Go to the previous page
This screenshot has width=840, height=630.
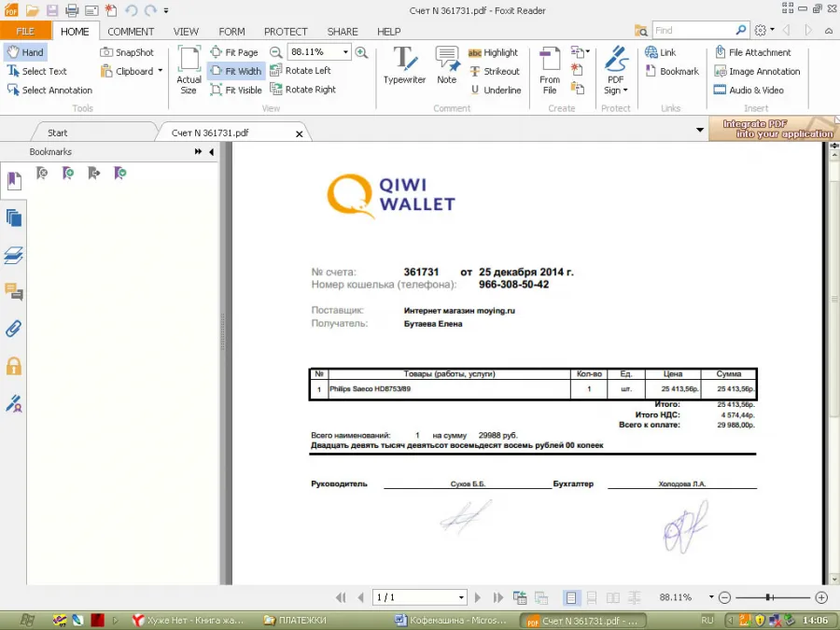coord(360,596)
